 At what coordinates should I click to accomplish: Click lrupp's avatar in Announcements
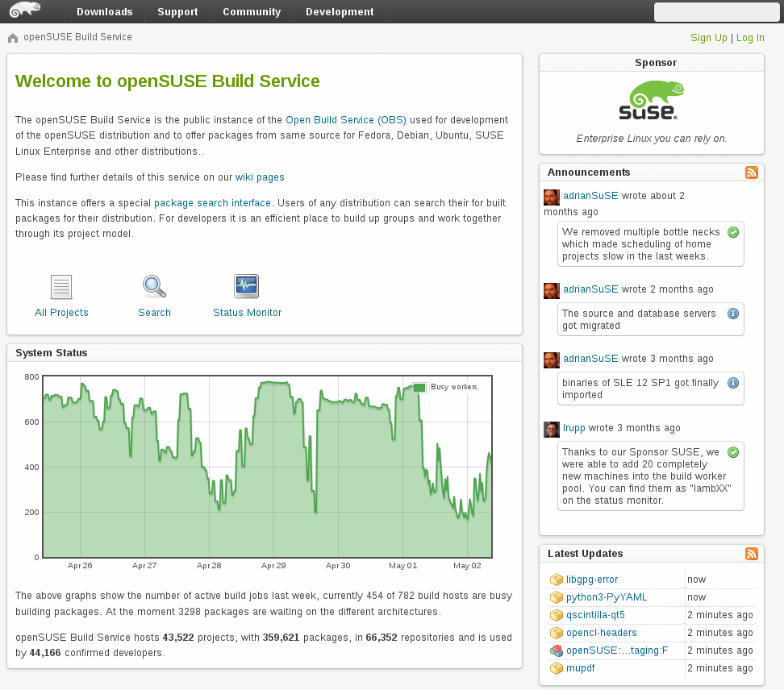point(552,429)
